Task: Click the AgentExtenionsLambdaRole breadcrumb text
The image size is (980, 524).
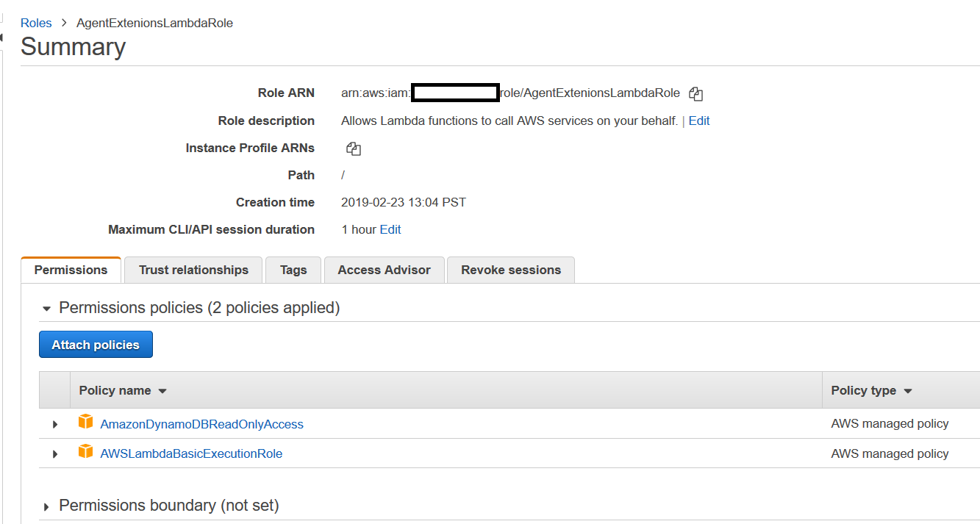Action: click(154, 23)
